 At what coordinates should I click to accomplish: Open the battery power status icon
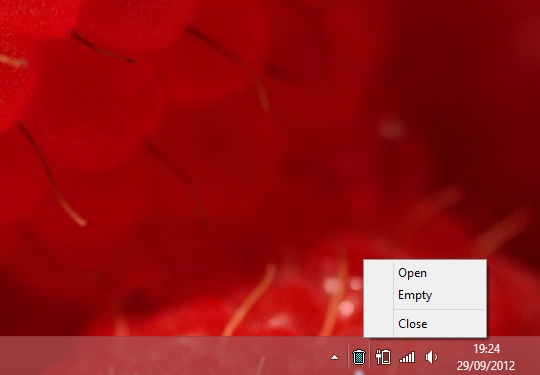pos(383,357)
